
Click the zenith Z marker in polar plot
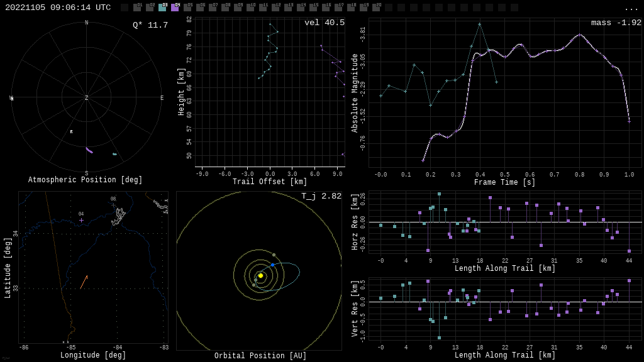[x=87, y=98]
